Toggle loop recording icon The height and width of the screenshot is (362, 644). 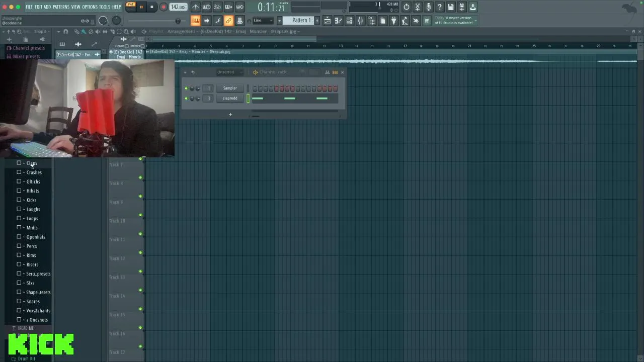[x=239, y=7]
